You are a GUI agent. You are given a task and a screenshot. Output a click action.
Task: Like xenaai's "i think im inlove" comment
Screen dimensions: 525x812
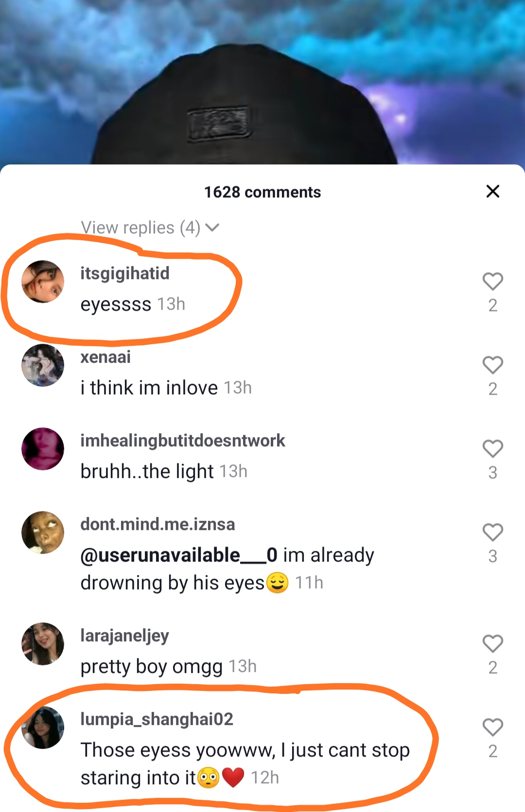[492, 365]
